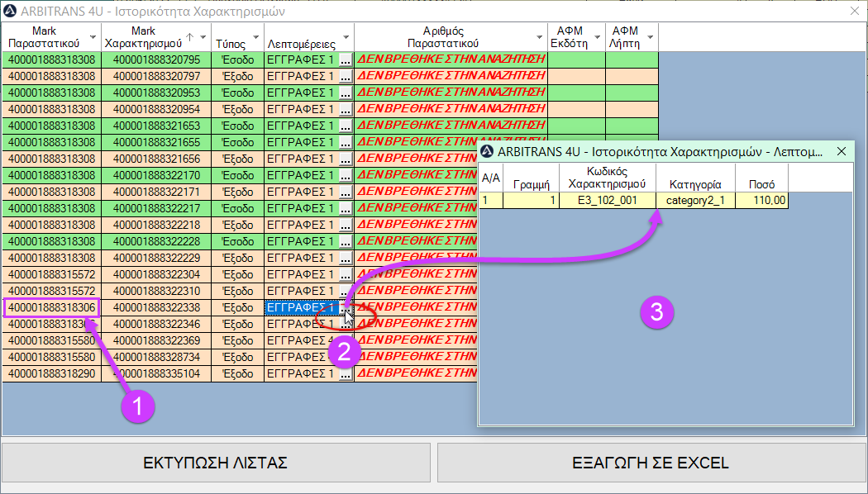Click Κωδικός Χαρακτηρισμού header in popup
The width and height of the screenshot is (868, 494).
tap(608, 178)
